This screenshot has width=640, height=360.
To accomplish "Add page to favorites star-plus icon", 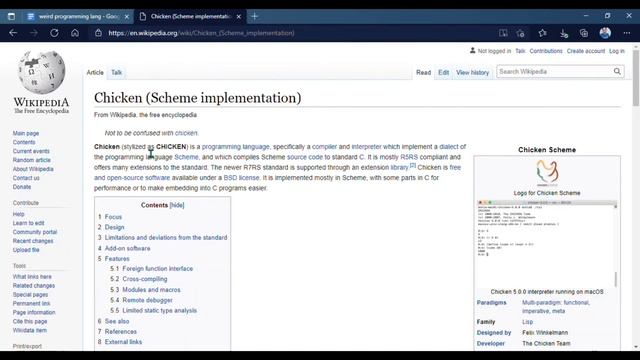I will (520, 33).
